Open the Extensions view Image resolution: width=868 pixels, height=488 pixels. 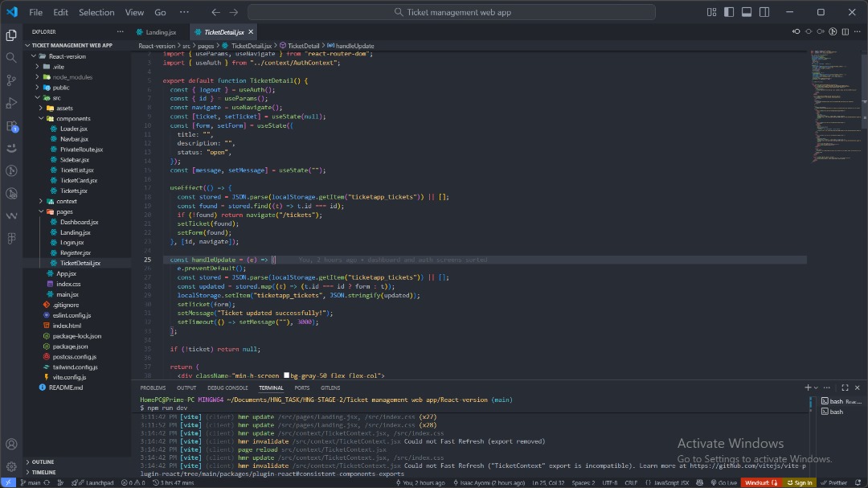(11, 125)
